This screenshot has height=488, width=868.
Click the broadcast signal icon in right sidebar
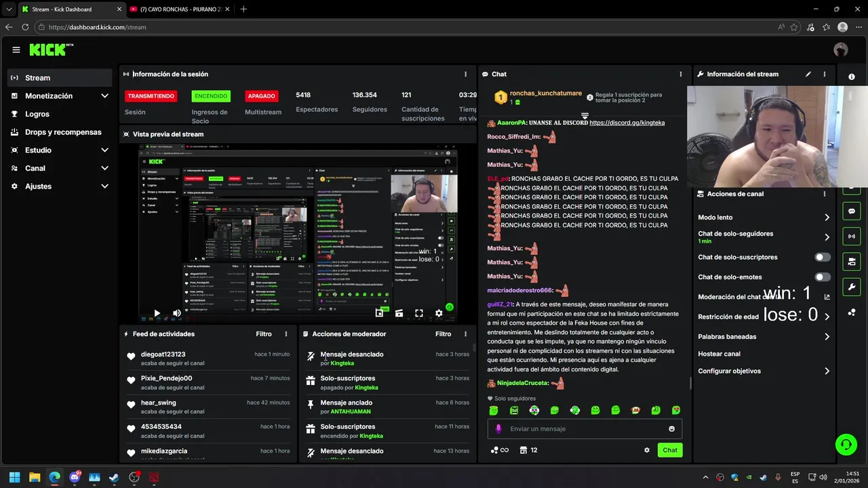click(852, 237)
